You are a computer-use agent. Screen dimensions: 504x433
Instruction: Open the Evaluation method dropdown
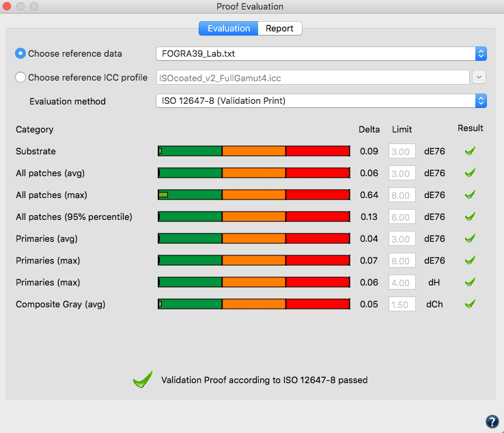(321, 101)
